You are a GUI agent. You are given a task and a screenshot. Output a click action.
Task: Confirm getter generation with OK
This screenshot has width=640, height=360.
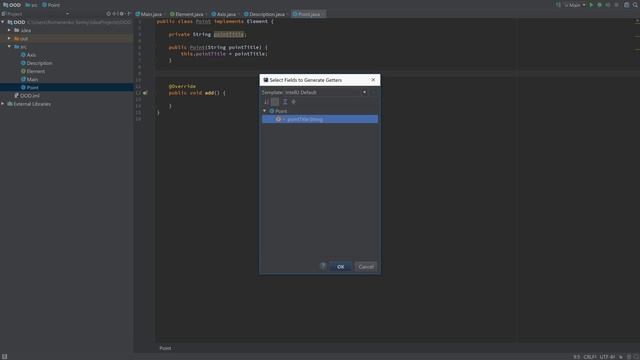(x=340, y=267)
